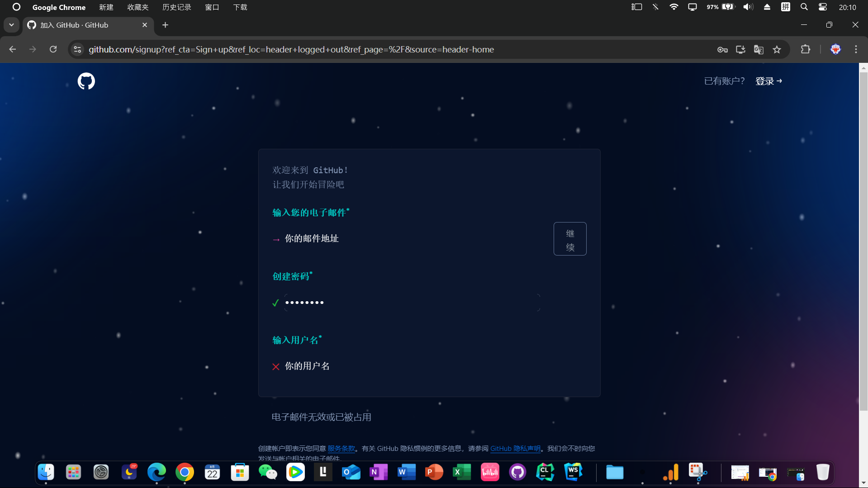Screen dimensions: 868x488
Task: Launch WebStorm from the dock
Action: tap(573, 472)
